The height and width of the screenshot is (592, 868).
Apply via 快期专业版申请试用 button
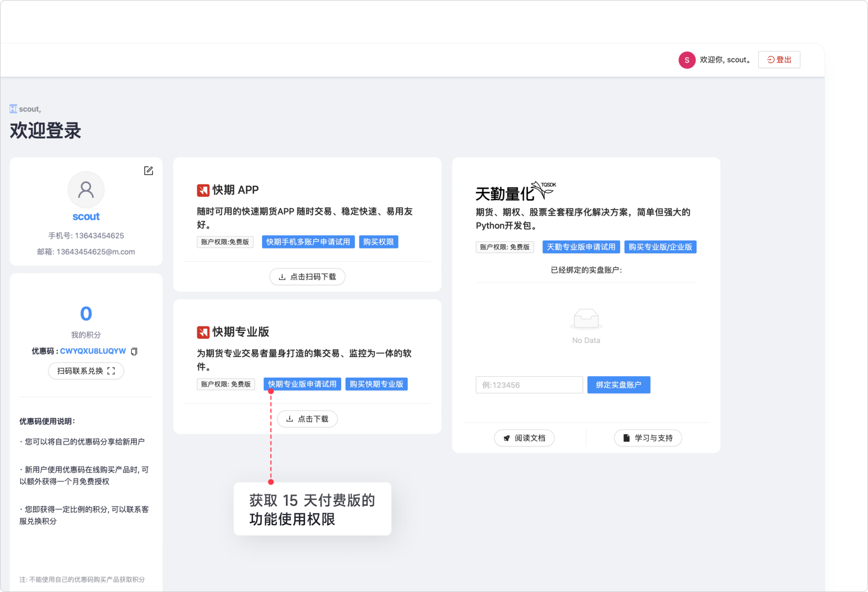click(x=302, y=384)
